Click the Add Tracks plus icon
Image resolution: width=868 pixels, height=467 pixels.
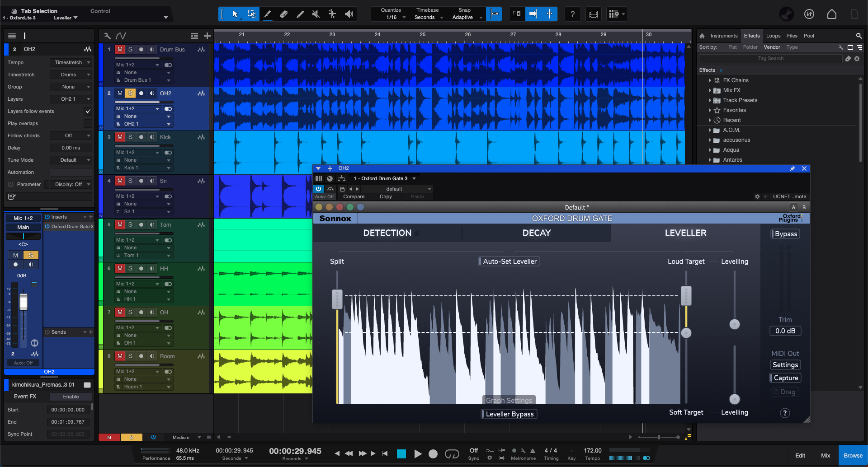[207, 36]
